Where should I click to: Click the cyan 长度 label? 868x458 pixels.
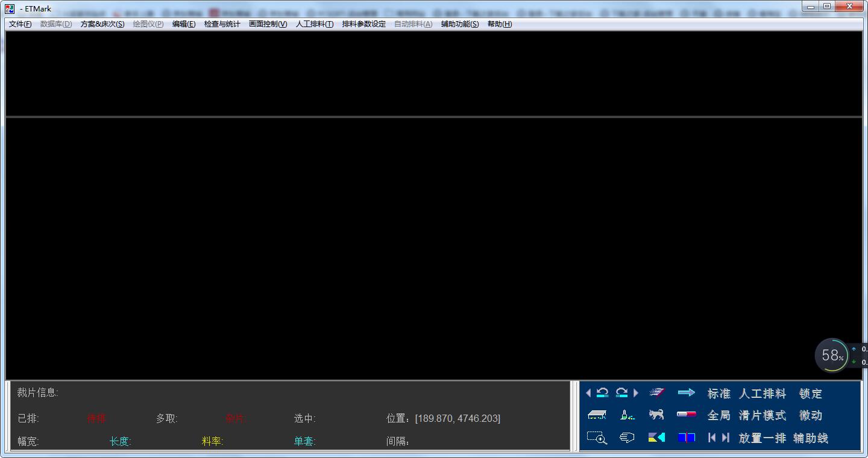coord(120,441)
